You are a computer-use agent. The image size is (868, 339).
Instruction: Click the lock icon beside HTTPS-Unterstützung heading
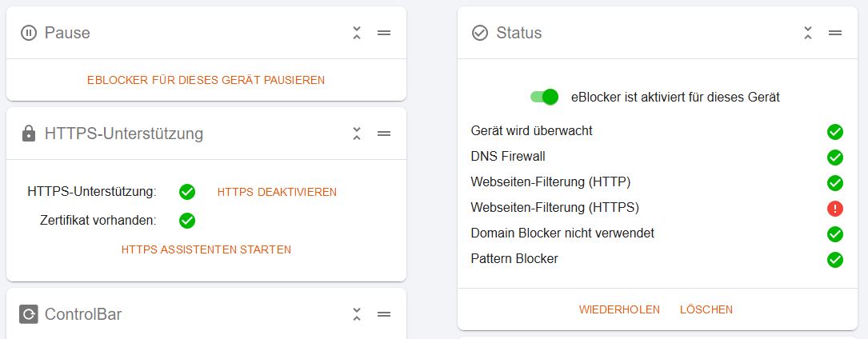pos(29,134)
